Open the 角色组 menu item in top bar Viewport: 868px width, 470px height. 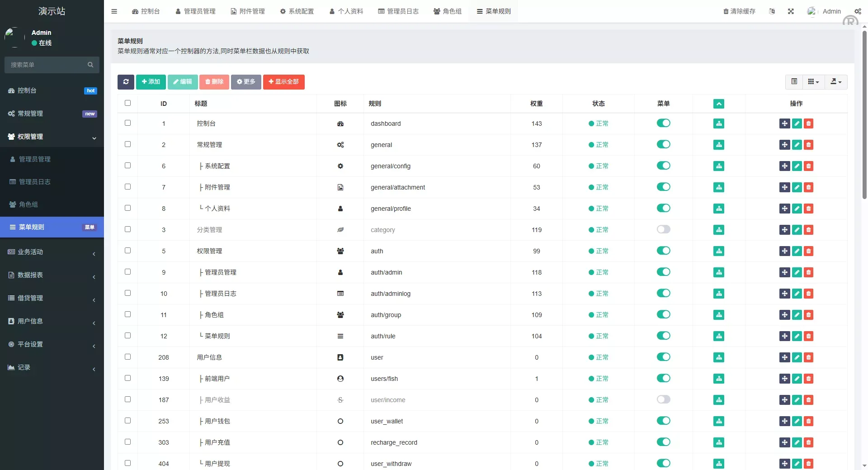click(448, 11)
